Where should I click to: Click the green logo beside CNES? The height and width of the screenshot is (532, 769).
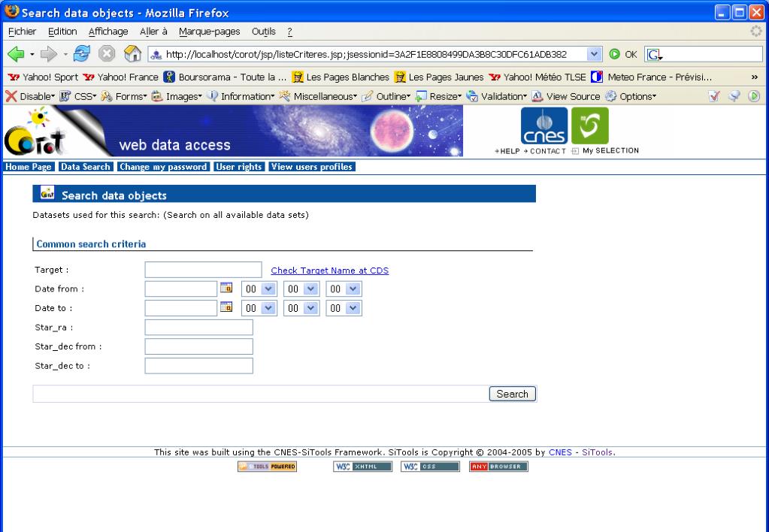click(x=590, y=126)
